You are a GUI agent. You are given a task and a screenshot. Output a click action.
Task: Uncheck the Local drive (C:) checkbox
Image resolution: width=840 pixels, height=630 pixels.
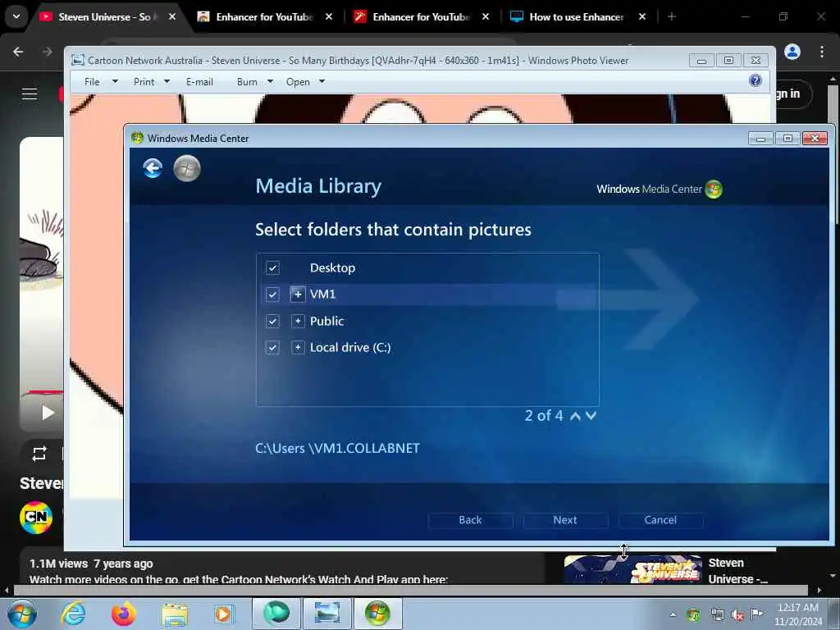[272, 348]
